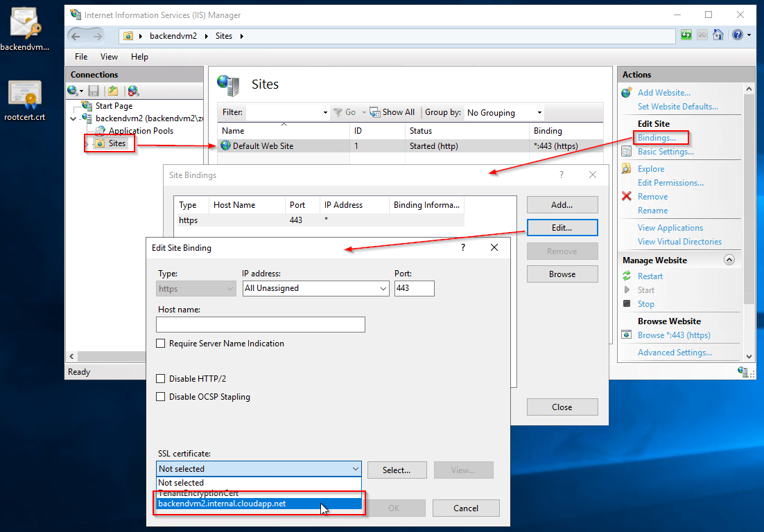Click the back navigation arrow in IIS Manager

click(76, 36)
